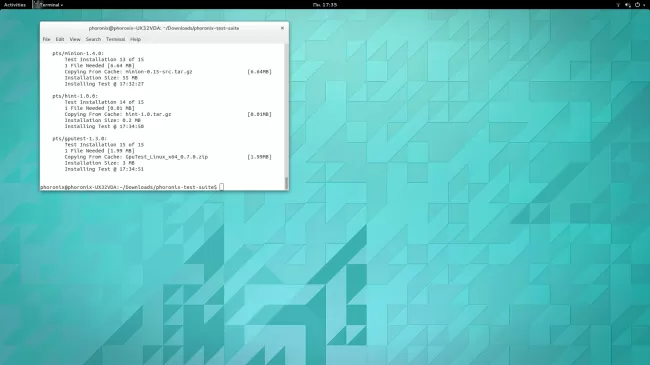
Task: Click the volume speaker icon
Action: tap(628, 5)
